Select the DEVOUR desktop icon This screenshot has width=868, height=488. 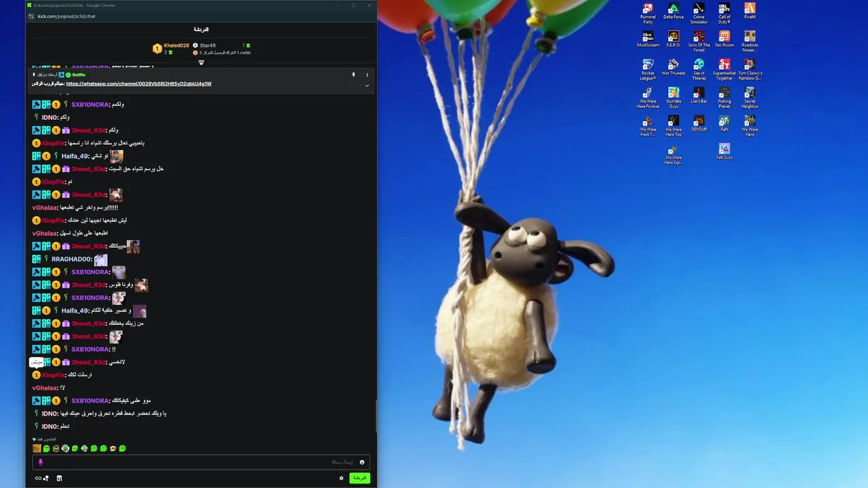[699, 123]
